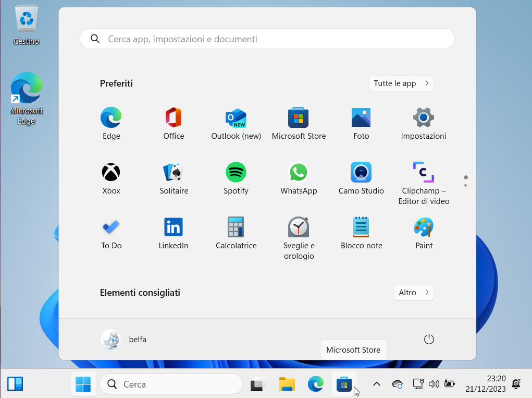Open notifications bell icon
The image size is (532, 398).
(516, 384)
